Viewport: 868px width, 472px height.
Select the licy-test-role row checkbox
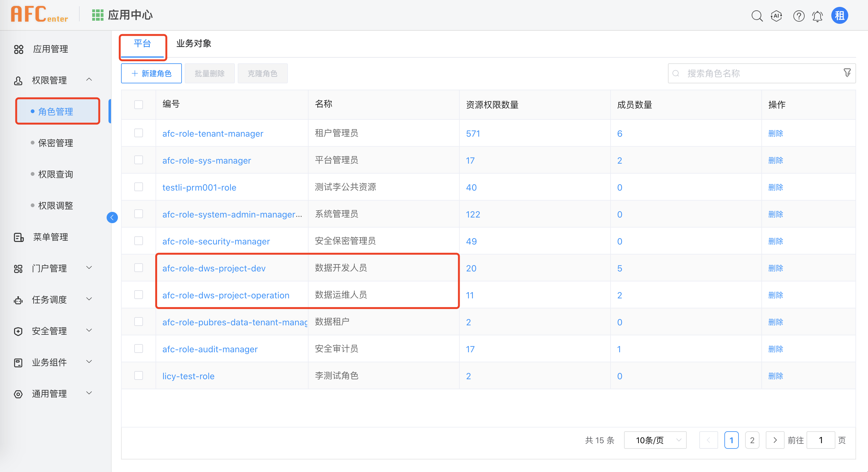(x=139, y=376)
